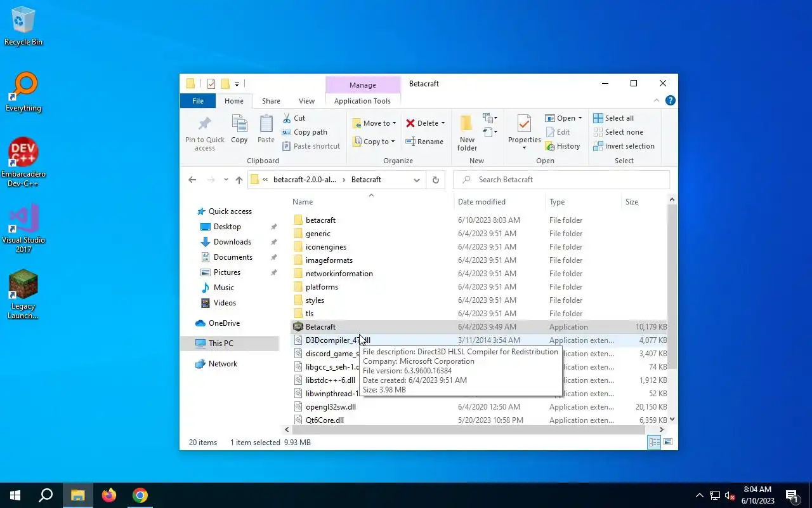This screenshot has height=508, width=812.
Task: Click Paste shortcut in ribbon
Action: [311, 146]
